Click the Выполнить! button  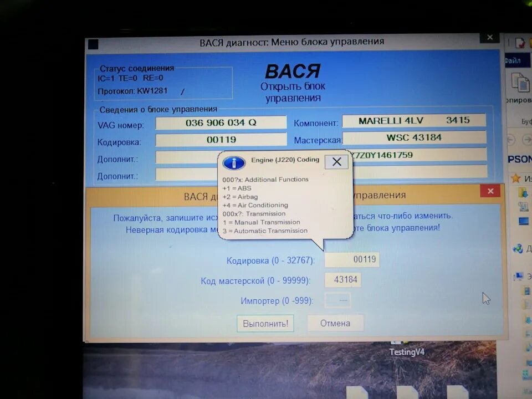[265, 324]
